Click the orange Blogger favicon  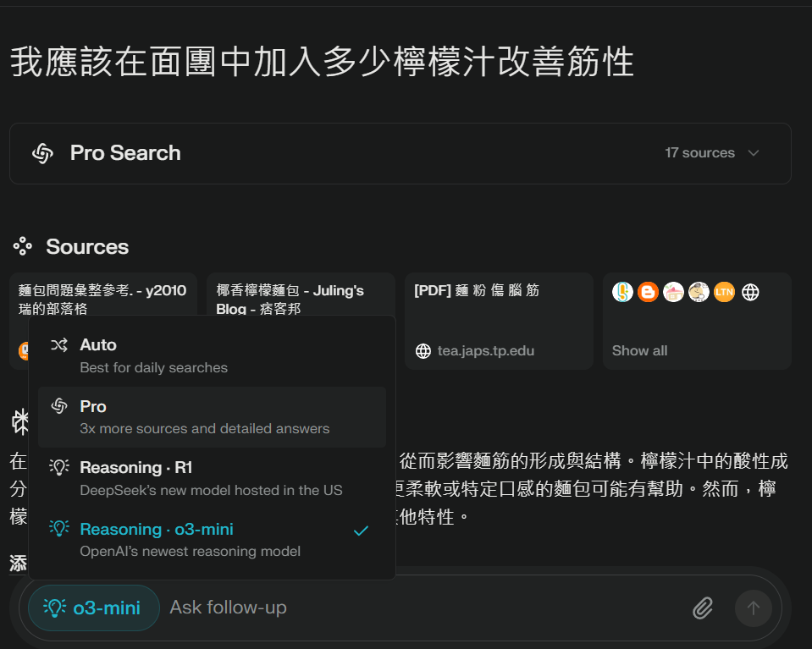[x=648, y=292]
